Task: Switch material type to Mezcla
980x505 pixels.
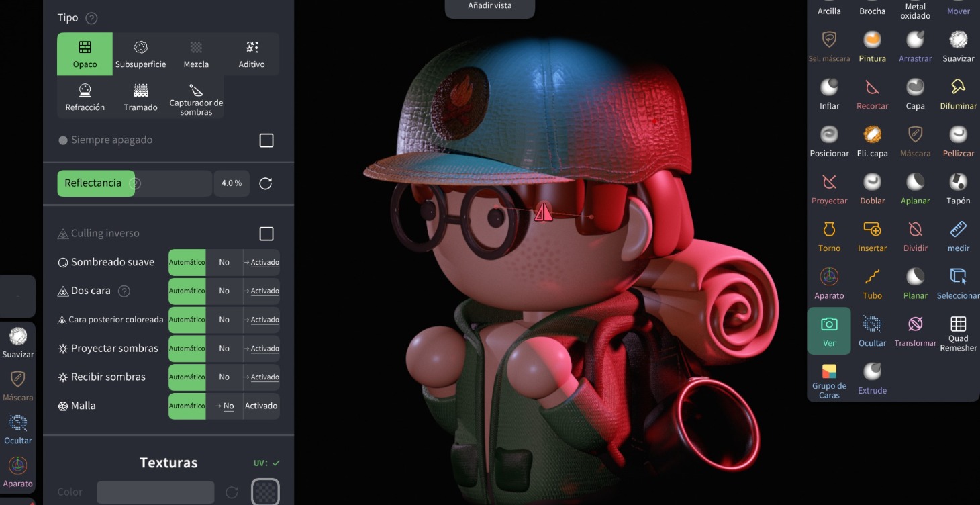Action: pyautogui.click(x=196, y=54)
